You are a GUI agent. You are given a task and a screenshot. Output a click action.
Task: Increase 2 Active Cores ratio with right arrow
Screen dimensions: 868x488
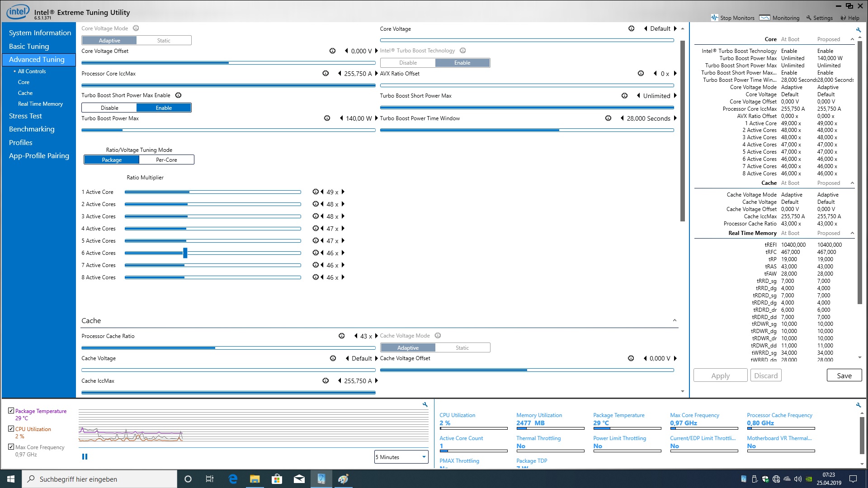343,204
